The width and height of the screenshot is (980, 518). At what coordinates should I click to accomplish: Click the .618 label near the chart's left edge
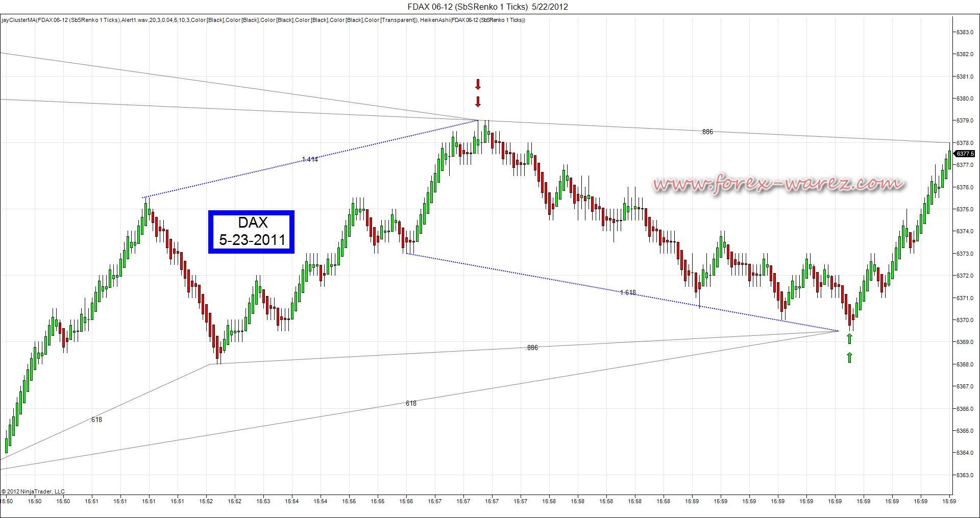(96, 420)
